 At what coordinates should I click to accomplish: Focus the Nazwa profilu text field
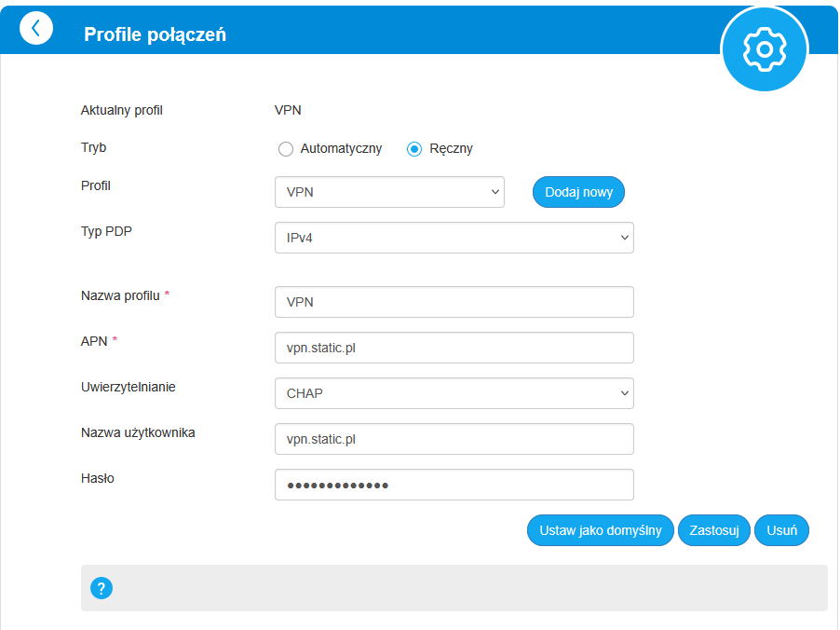click(x=454, y=302)
